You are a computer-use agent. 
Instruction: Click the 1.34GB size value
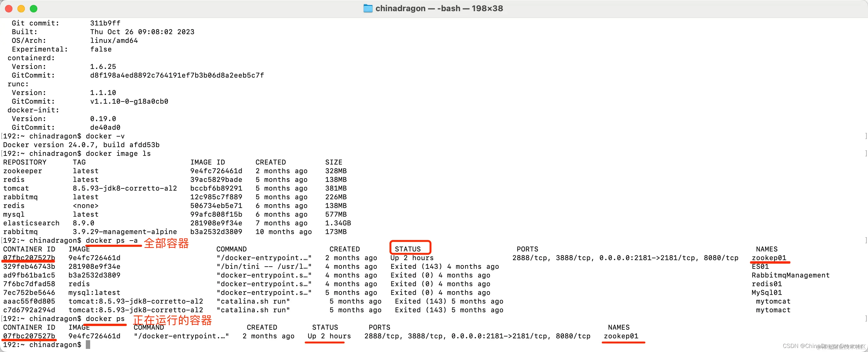pos(338,223)
